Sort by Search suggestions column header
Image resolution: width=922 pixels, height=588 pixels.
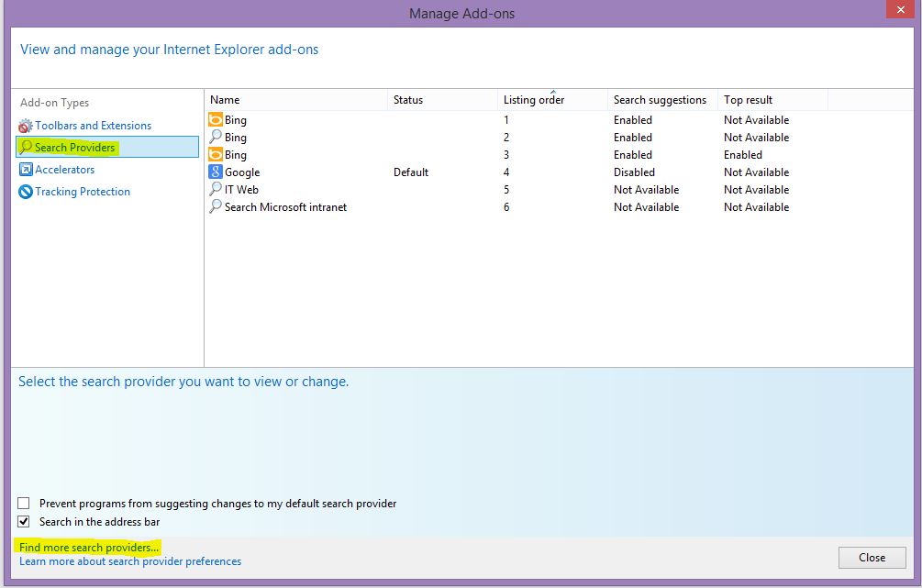[662, 100]
